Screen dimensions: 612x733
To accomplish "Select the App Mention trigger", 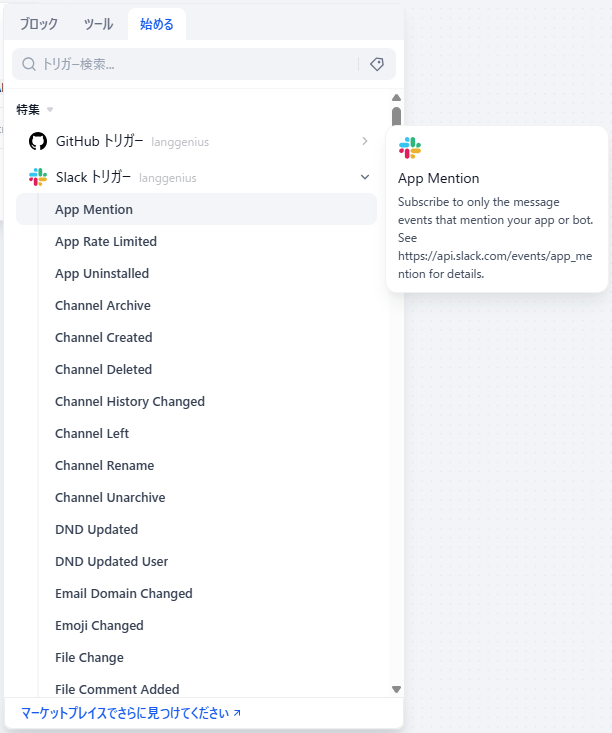I will click(94, 209).
